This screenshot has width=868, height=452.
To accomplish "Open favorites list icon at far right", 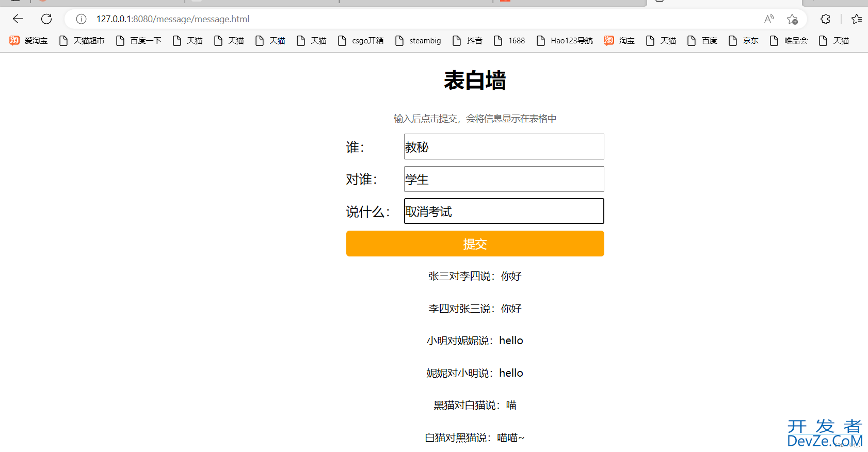I will pyautogui.click(x=857, y=19).
